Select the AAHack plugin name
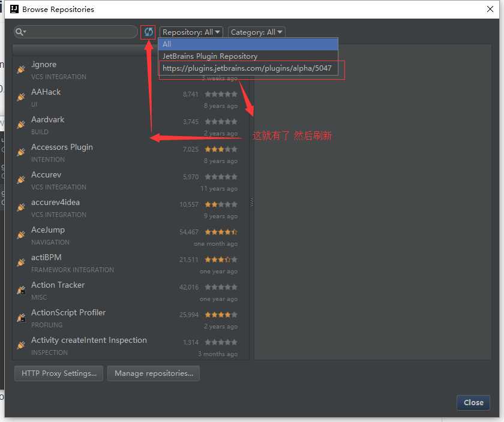The width and height of the screenshot is (504, 422). [46, 92]
